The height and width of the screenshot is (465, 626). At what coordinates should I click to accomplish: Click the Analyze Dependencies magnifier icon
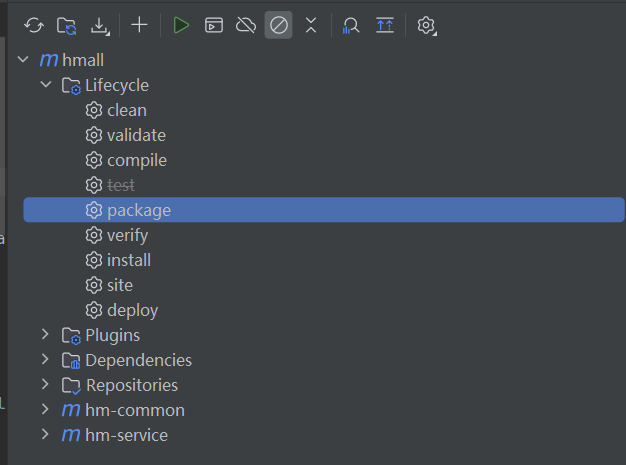(351, 26)
